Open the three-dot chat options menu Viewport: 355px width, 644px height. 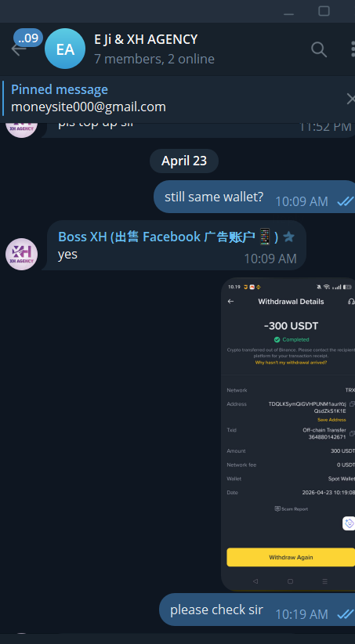click(x=353, y=49)
